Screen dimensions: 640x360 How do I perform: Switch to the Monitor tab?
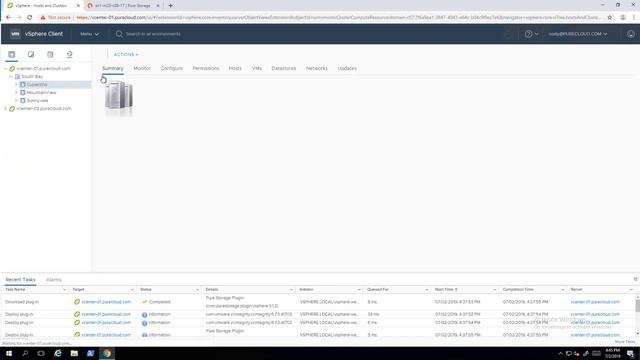click(142, 68)
